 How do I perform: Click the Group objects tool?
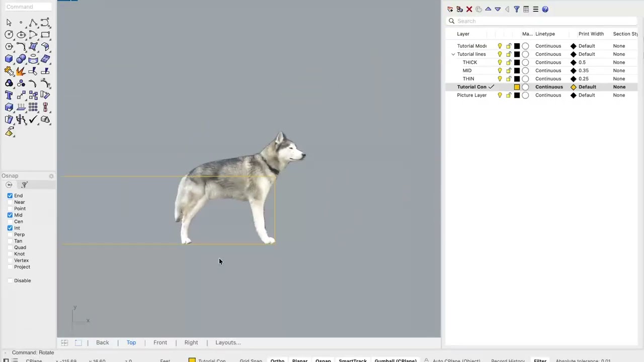coord(9,83)
